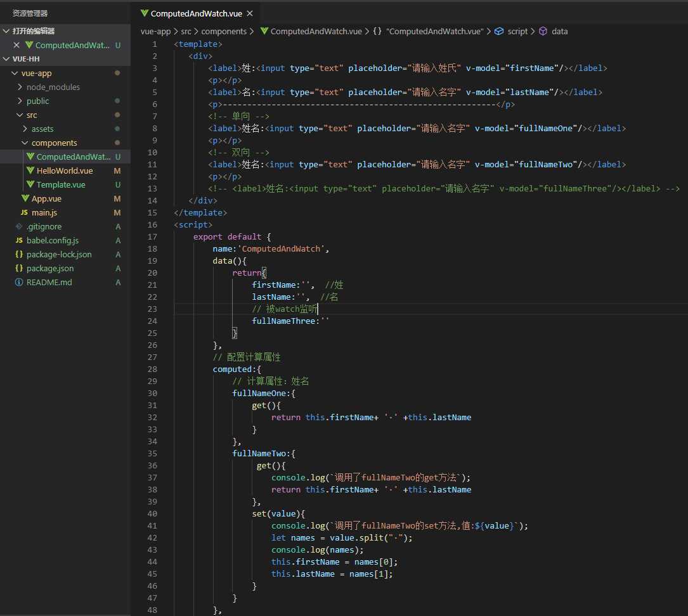The image size is (688, 616).
Task: Click the "// 配置计算属性" comment line
Action: [x=247, y=357]
